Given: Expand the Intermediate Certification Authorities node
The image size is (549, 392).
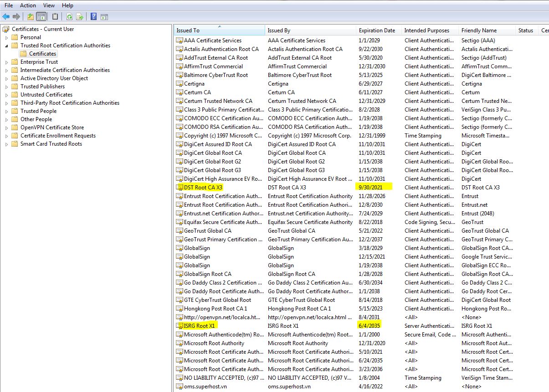Looking at the screenshot, I should 6,70.
